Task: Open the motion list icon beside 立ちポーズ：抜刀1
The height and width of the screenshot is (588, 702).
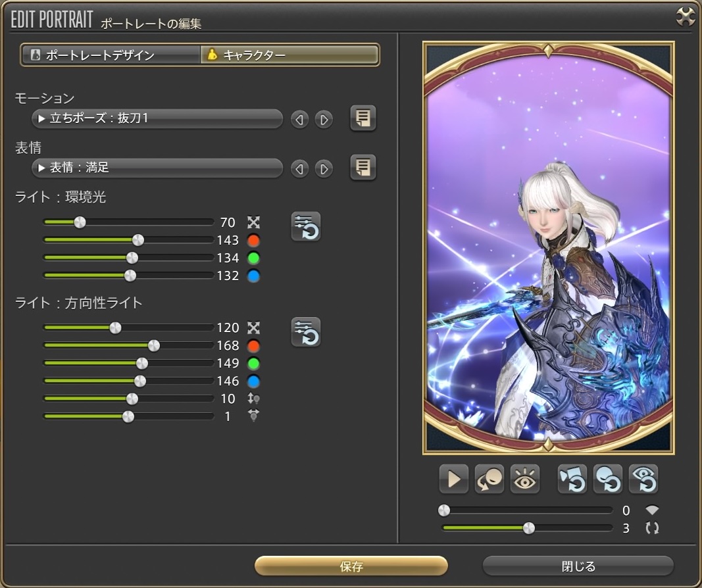Action: pos(363,118)
